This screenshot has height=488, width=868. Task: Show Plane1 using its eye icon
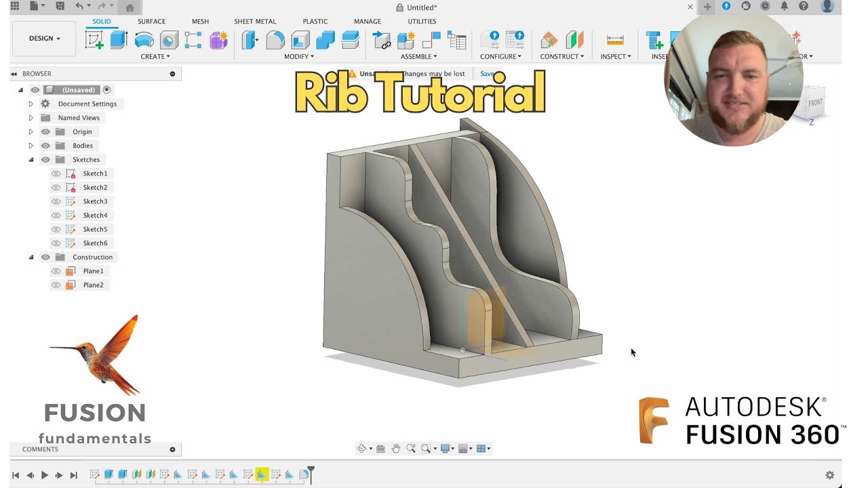pyautogui.click(x=56, y=271)
